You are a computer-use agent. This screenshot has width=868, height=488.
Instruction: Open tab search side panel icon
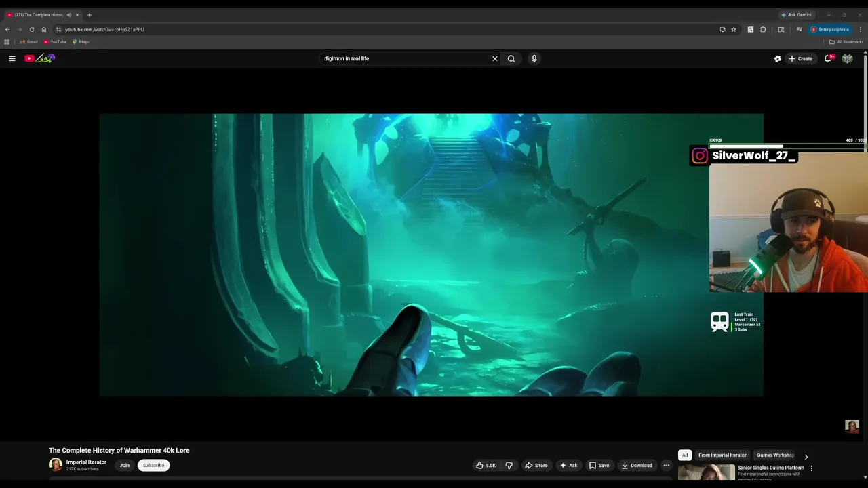(781, 29)
